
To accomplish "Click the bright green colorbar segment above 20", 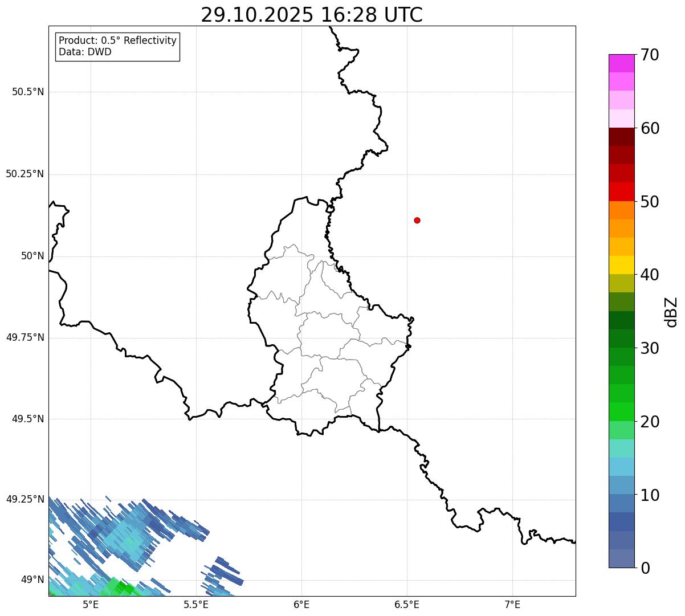I will (x=621, y=412).
